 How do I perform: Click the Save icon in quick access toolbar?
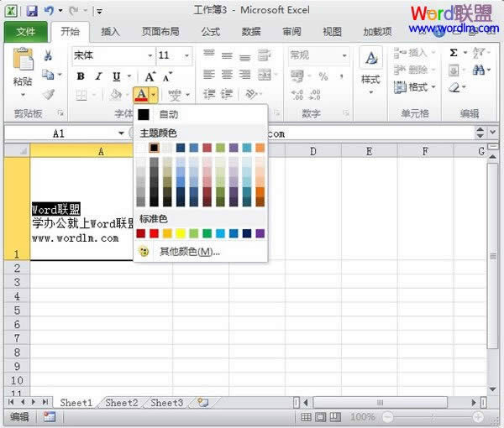(32, 11)
